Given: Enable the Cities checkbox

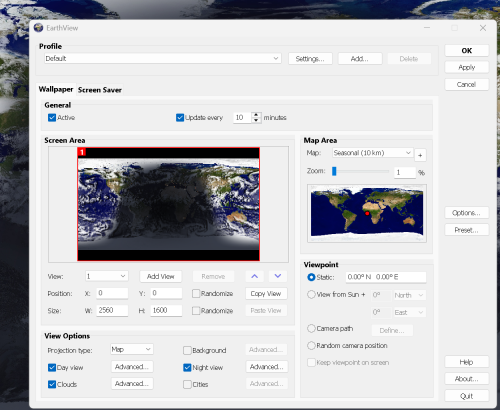Looking at the screenshot, I should coord(187,384).
